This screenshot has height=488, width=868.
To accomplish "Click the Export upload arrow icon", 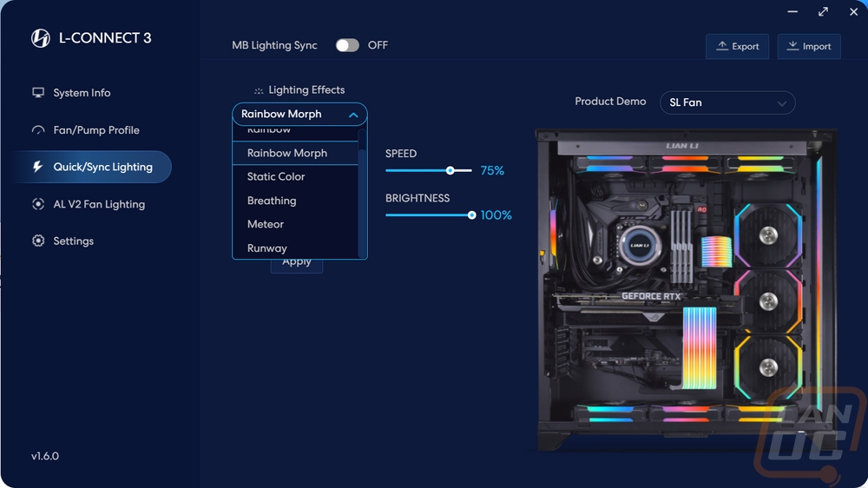I will (x=722, y=45).
